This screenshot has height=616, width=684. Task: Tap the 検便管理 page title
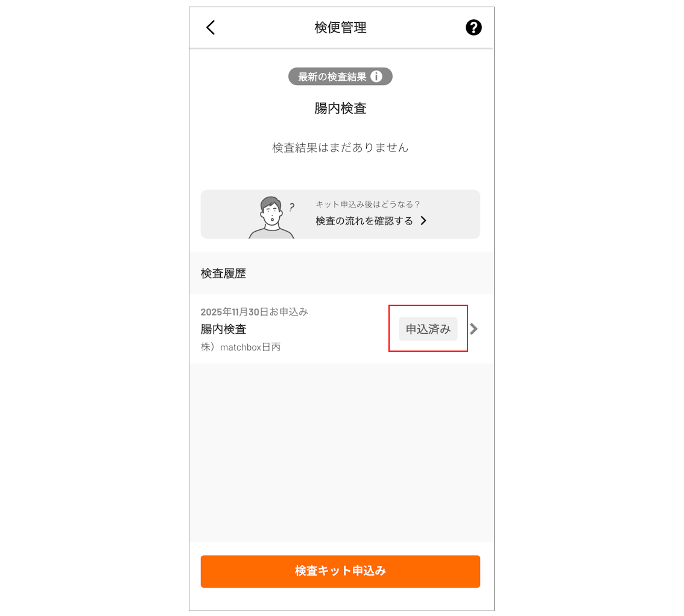340,28
